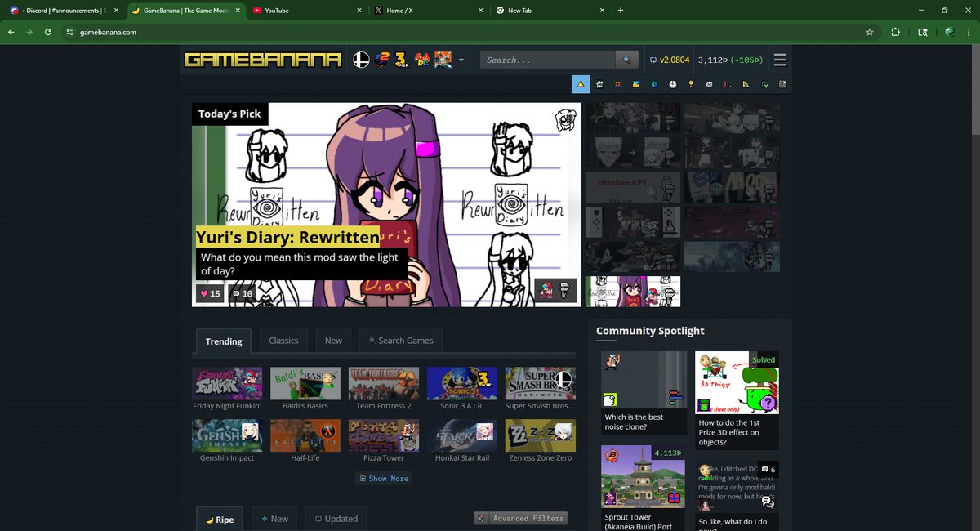Viewport: 980px width, 531px height.
Task: Open the bell alerts icon
Action: coord(581,84)
